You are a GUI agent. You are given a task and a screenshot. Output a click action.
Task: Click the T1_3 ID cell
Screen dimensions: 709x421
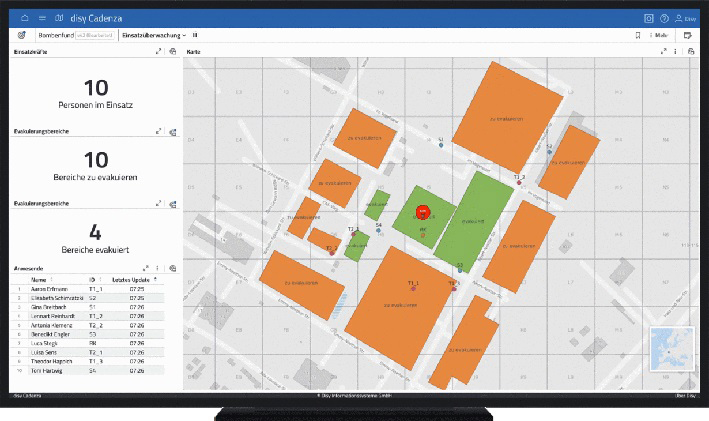(x=95, y=361)
